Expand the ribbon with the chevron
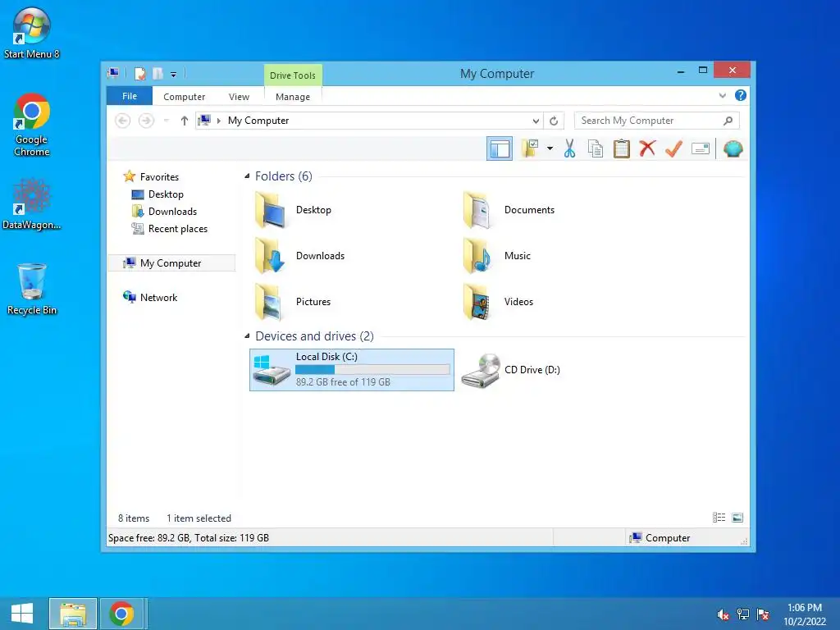Screen dimensions: 840x630 [x=722, y=96]
